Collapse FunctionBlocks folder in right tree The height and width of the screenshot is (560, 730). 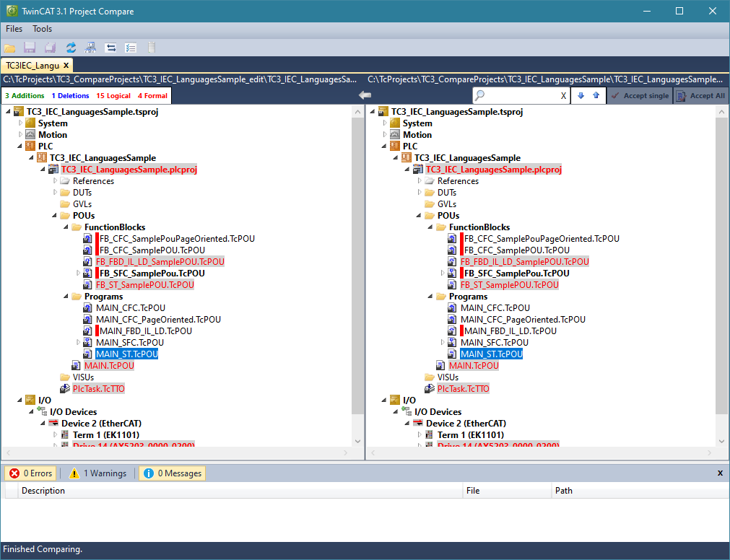[x=430, y=227]
